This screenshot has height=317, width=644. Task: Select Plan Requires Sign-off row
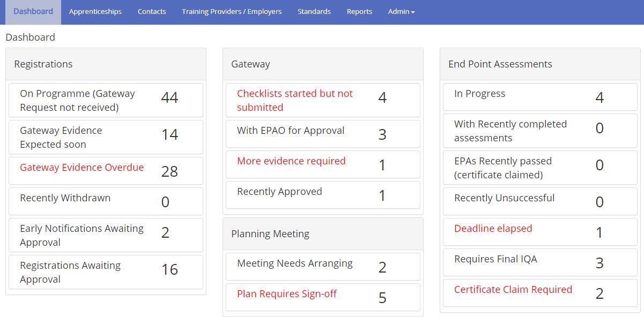tap(323, 297)
